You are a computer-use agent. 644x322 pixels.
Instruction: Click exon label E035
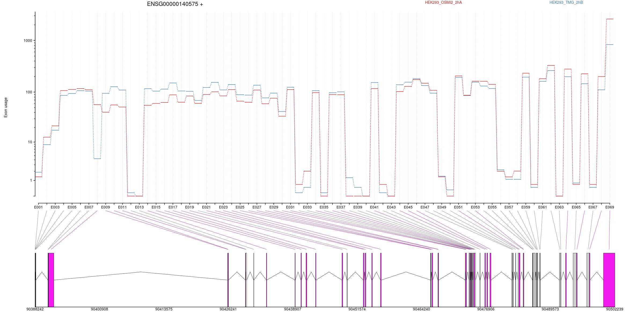coord(324,207)
